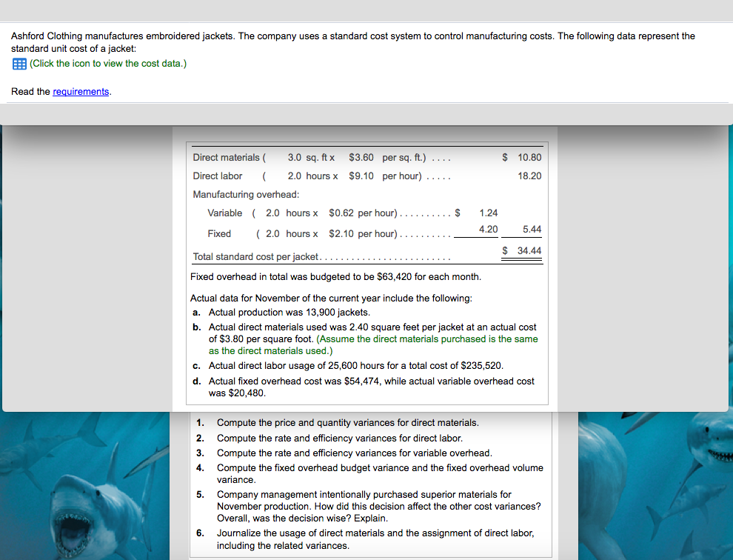Click requirement 6 about journalizing direct materials
The image size is (733, 560).
375,539
